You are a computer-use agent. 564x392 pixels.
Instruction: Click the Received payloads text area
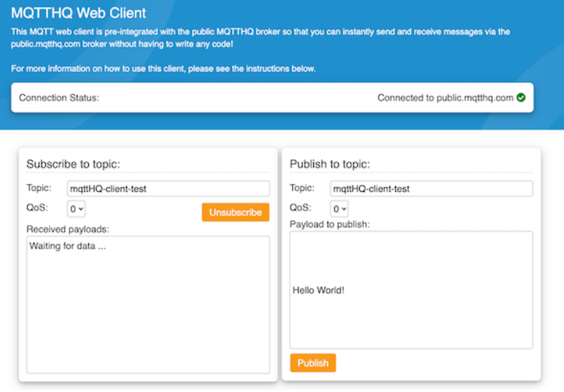pos(148,305)
